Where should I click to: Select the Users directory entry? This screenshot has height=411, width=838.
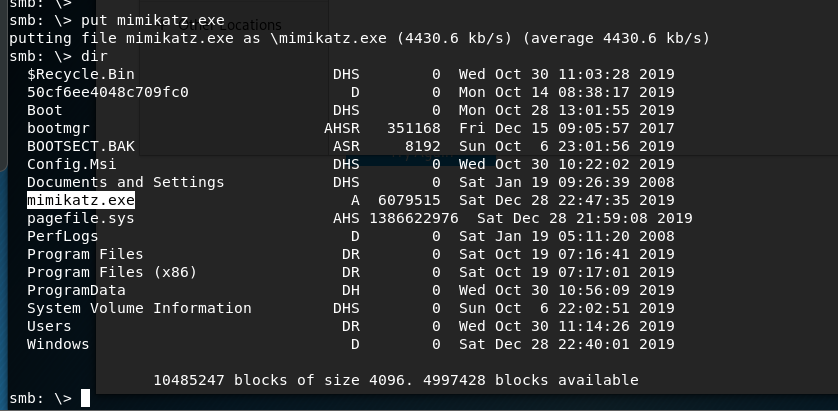click(49, 326)
